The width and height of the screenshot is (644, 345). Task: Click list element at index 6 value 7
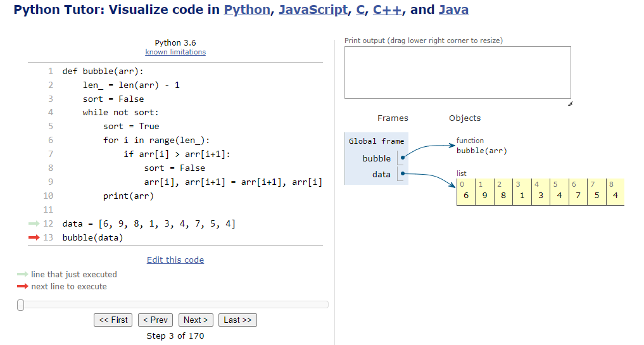coord(578,192)
